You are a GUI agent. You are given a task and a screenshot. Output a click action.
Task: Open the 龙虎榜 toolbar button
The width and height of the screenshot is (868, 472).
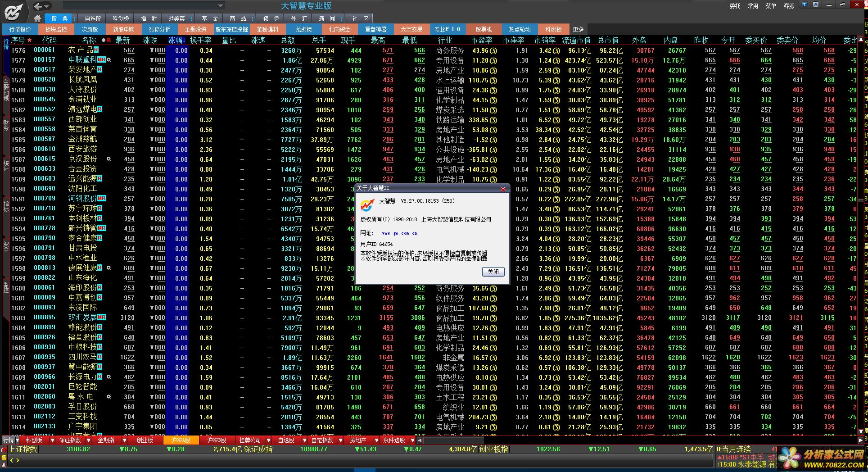303,29
